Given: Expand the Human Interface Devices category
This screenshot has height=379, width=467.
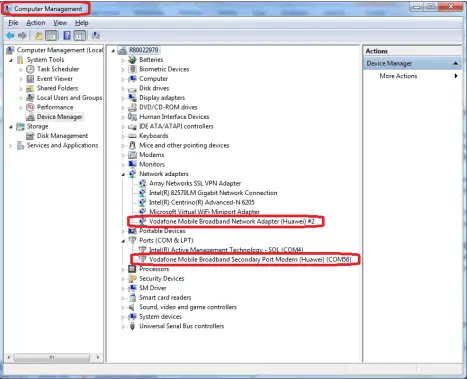Looking at the screenshot, I should coord(123,117).
